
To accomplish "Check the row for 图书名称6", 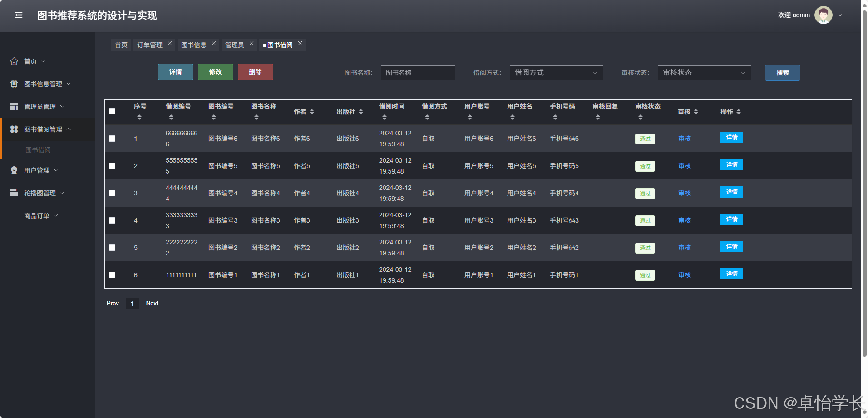I will pyautogui.click(x=112, y=139).
